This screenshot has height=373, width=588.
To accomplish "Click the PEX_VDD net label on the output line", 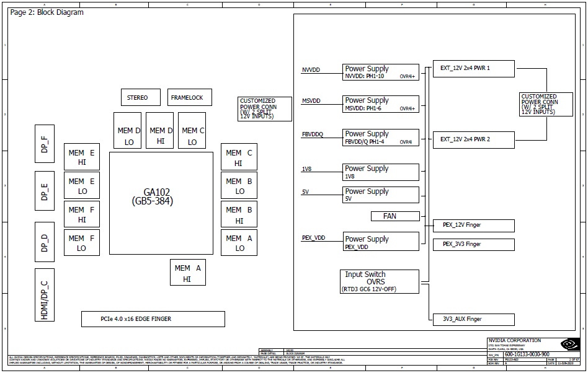I will [x=313, y=238].
